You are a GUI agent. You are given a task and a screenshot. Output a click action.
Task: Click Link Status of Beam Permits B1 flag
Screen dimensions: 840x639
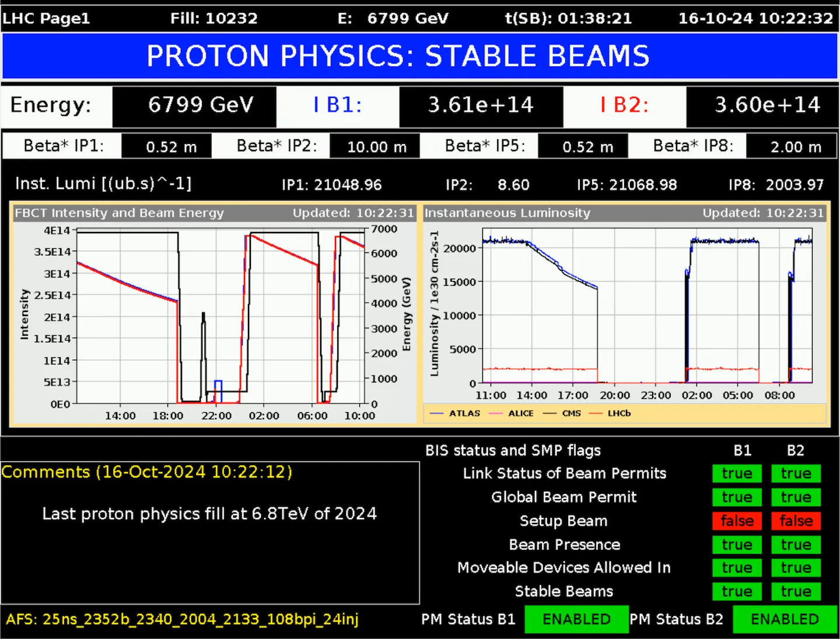737,473
